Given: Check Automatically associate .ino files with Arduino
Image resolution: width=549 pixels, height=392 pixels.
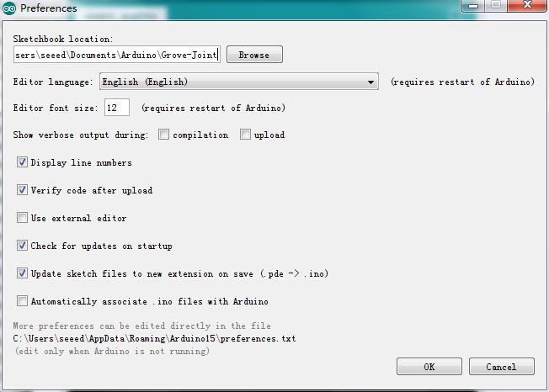Looking at the screenshot, I should pos(23,301).
